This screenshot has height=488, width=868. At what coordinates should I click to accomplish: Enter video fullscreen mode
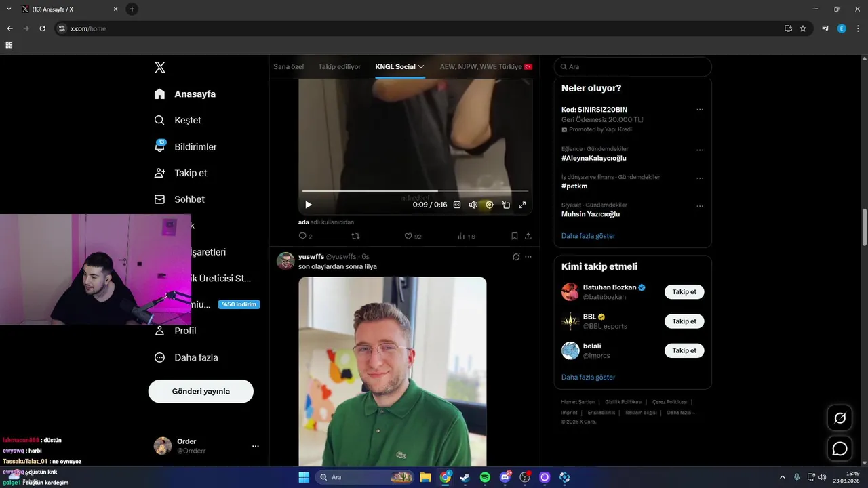click(522, 205)
